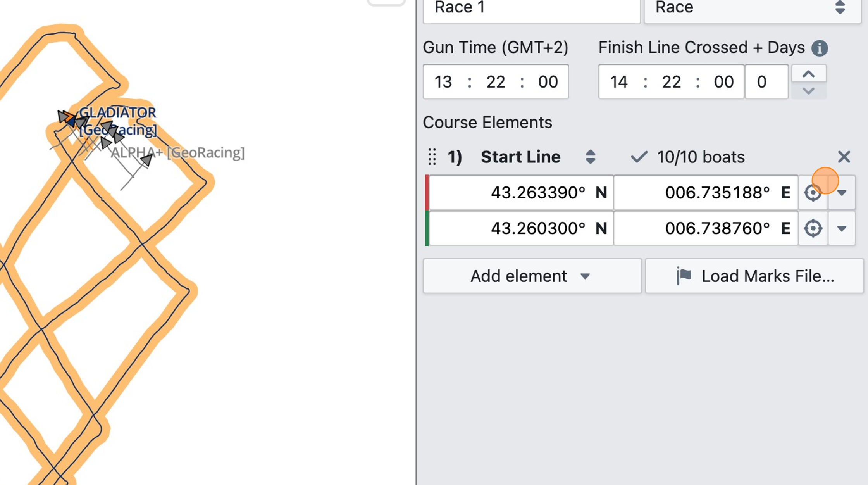
Task: Expand the dropdown arrow on the green mark row
Action: (842, 228)
